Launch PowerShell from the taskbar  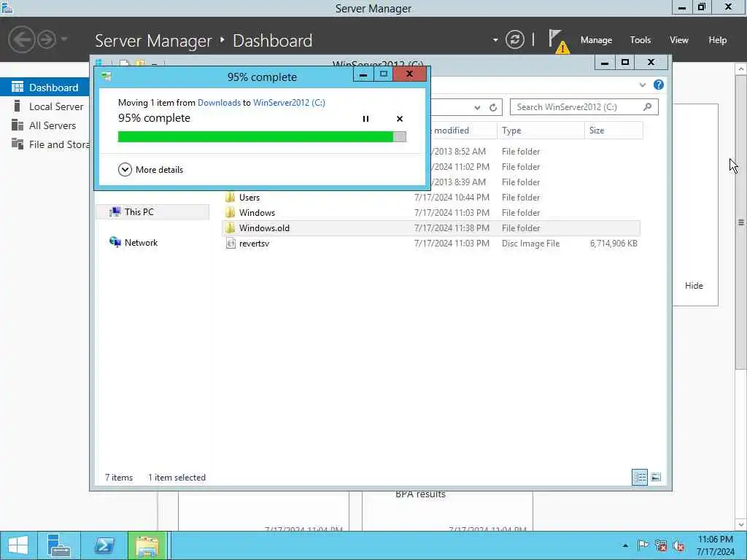(104, 545)
